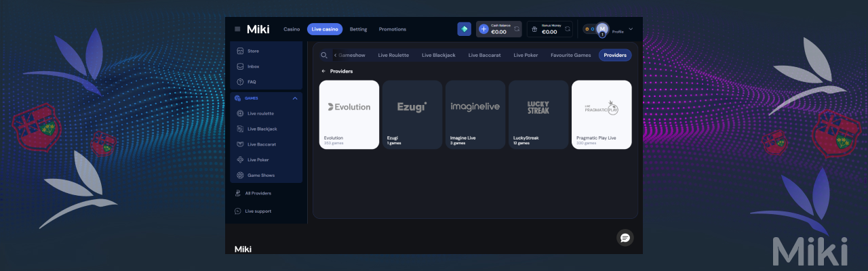Open the floating chat bubble button
The height and width of the screenshot is (271, 868).
(x=625, y=237)
